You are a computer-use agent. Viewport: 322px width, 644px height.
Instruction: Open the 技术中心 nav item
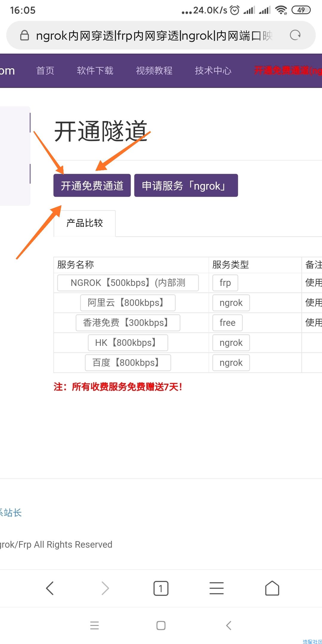point(213,71)
